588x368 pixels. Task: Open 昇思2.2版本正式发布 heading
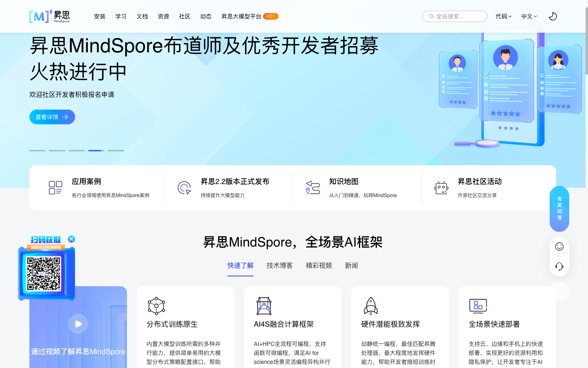point(235,181)
